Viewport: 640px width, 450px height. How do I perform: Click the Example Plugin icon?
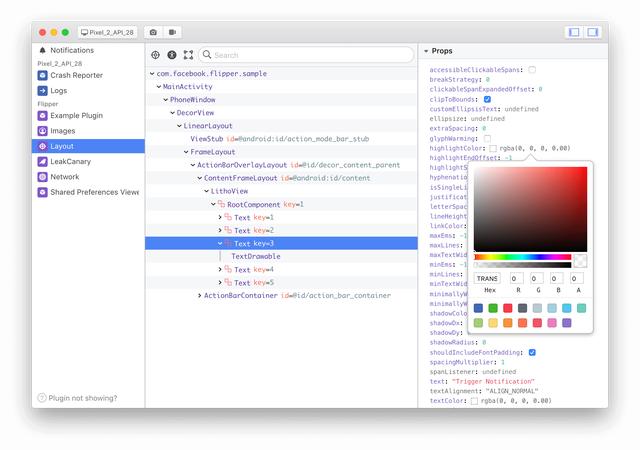(42, 116)
